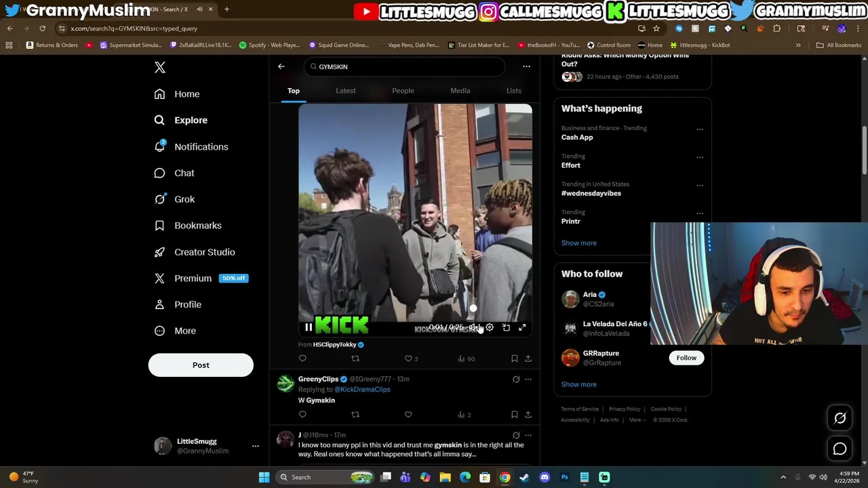Open the All Bookmarks folder
Viewport: 868px width, 488px height.
coord(839,45)
